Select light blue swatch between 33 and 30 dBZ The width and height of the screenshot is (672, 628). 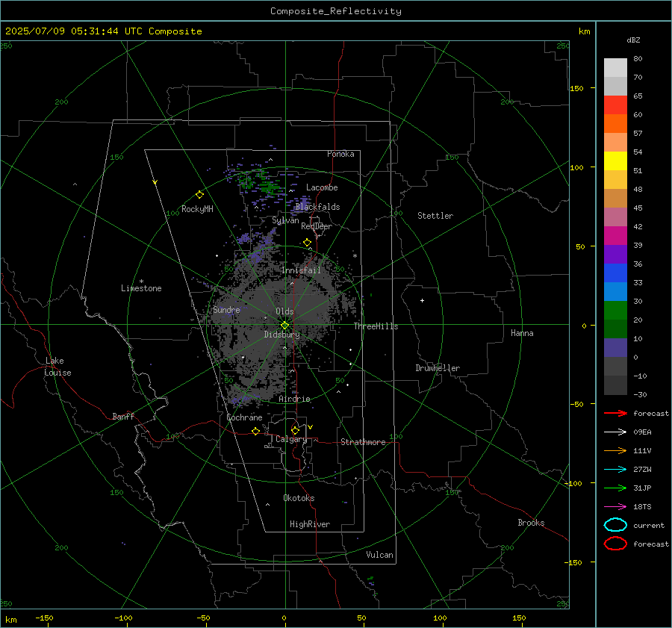pyautogui.click(x=615, y=291)
